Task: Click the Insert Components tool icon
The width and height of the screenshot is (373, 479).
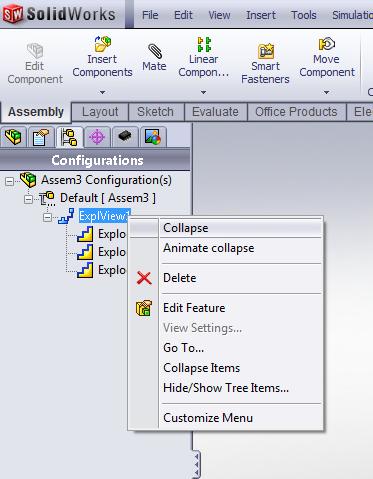Action: point(103,44)
